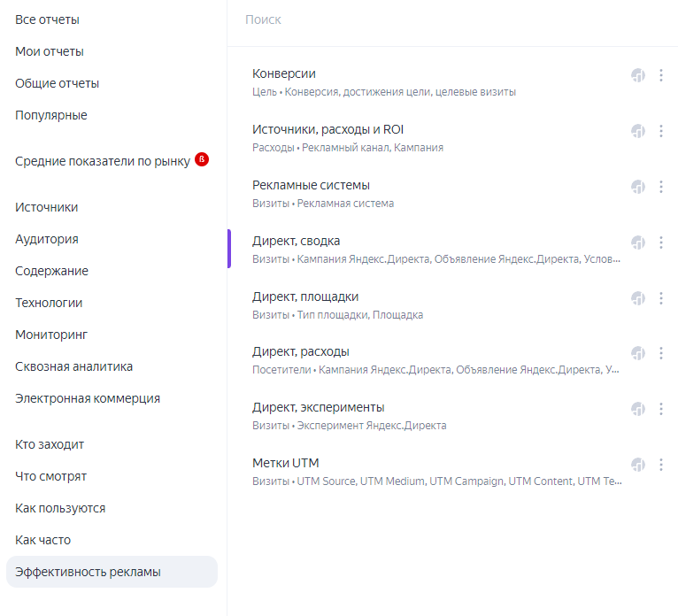Open the Директ, сводка report
This screenshot has height=616, width=678.
[296, 241]
